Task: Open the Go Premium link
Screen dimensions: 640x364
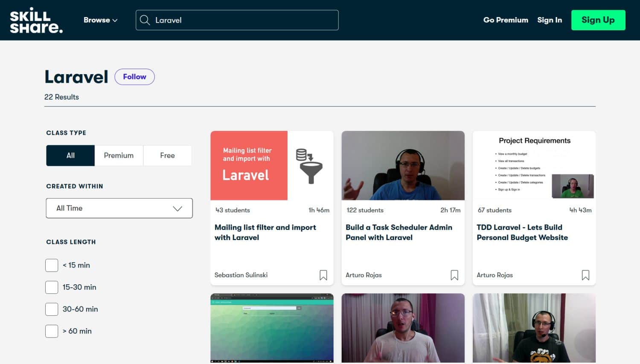Action: pos(506,20)
